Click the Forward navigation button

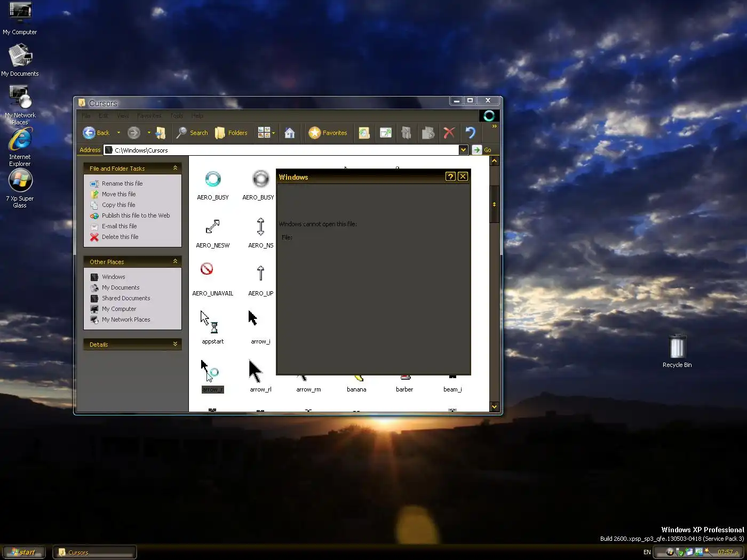pyautogui.click(x=134, y=133)
